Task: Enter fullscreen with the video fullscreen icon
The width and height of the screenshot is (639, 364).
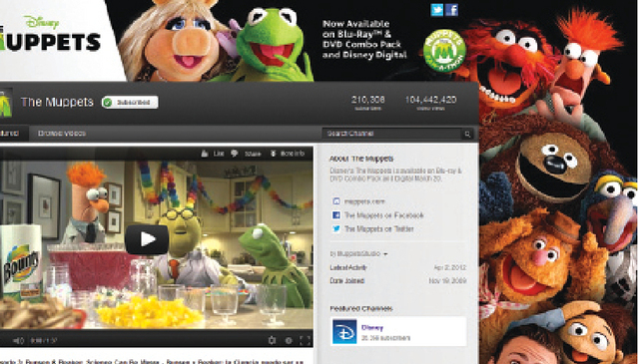Action: tap(305, 340)
